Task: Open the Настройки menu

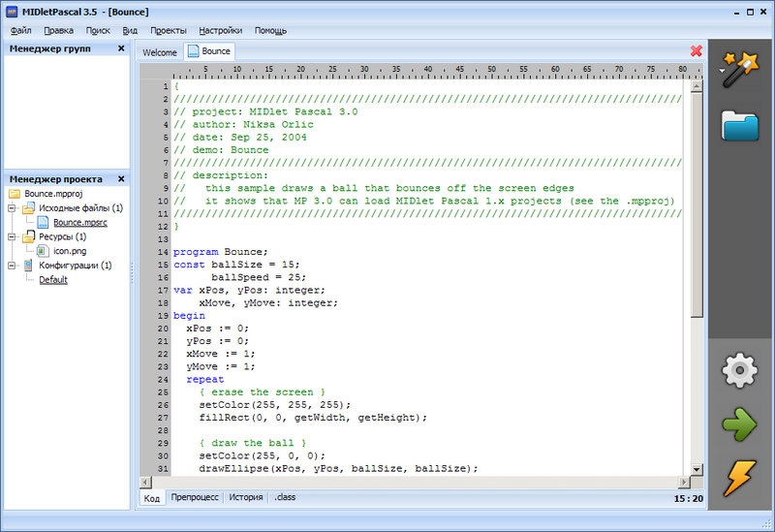Action: pyautogui.click(x=221, y=30)
